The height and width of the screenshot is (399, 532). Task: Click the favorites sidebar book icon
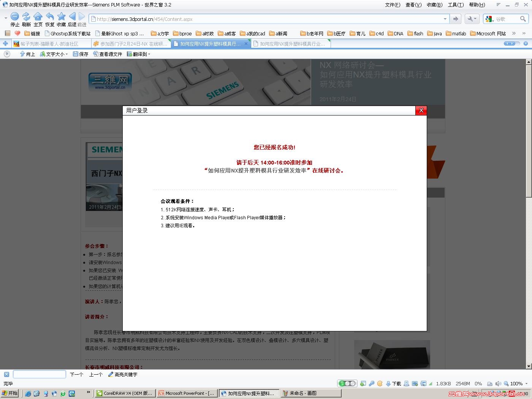tap(7, 33)
